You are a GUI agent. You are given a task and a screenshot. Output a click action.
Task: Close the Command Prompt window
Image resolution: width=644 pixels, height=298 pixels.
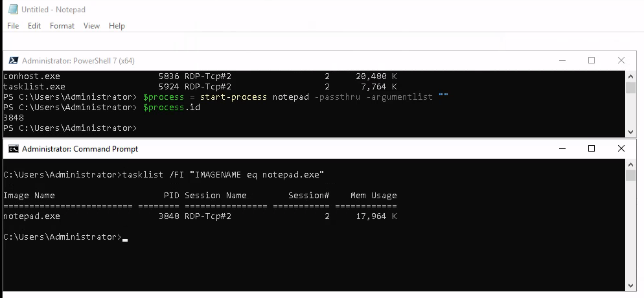621,148
